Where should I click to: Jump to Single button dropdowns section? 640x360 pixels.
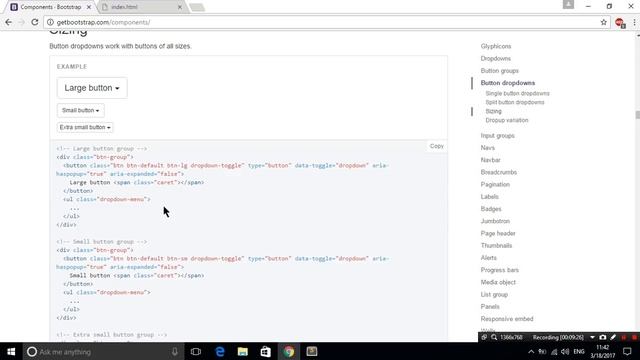coord(518,93)
